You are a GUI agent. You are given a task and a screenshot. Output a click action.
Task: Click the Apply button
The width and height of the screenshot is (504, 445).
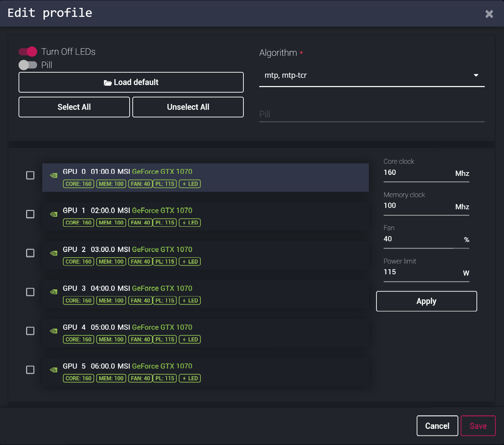pyautogui.click(x=426, y=301)
